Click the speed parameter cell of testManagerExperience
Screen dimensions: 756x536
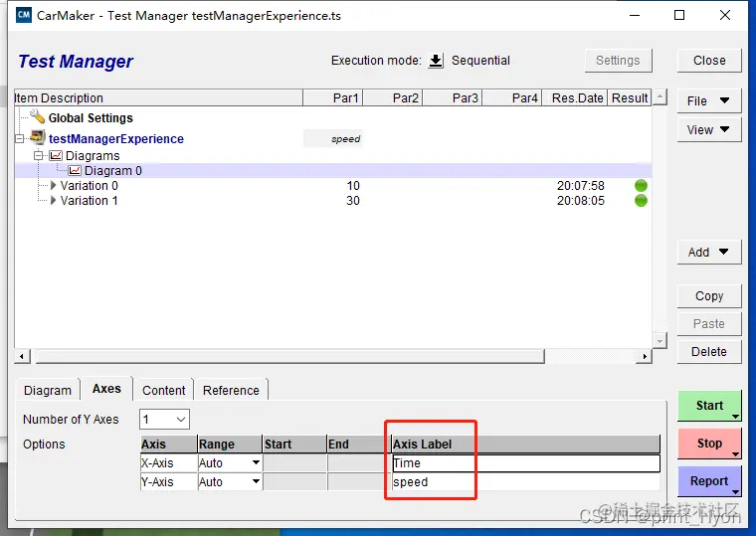(332, 139)
